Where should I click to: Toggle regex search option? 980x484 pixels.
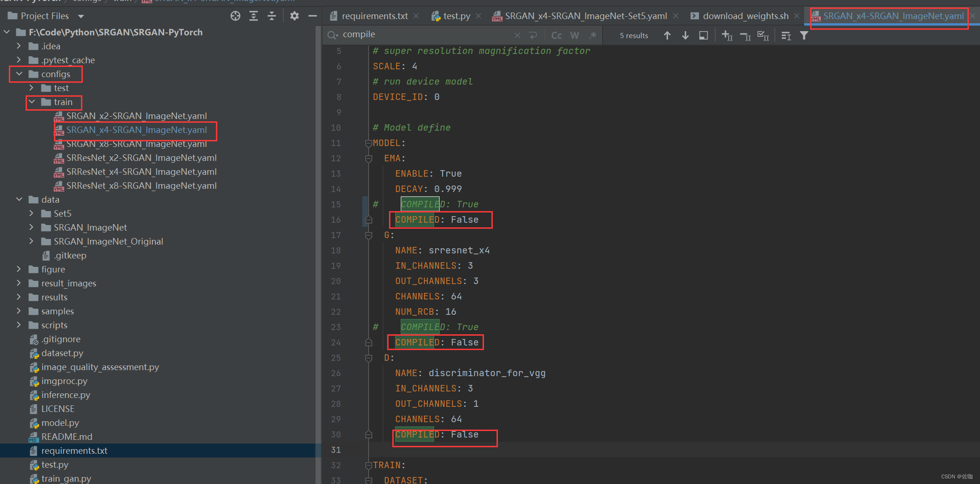click(593, 35)
